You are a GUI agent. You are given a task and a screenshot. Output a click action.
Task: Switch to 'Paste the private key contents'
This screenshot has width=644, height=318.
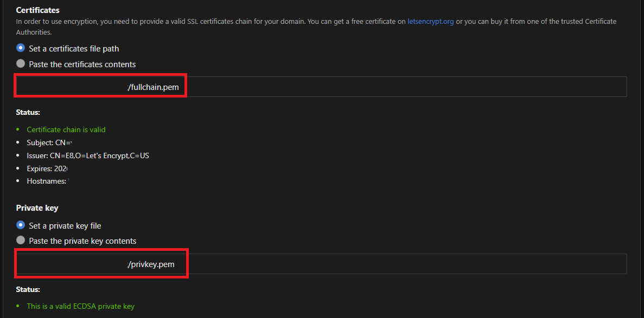pyautogui.click(x=21, y=241)
